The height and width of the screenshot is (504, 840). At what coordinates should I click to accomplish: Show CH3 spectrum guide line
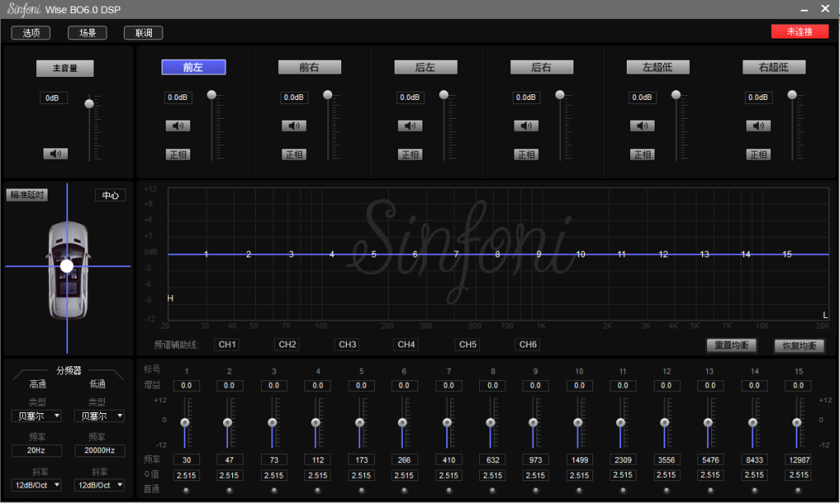(x=347, y=344)
